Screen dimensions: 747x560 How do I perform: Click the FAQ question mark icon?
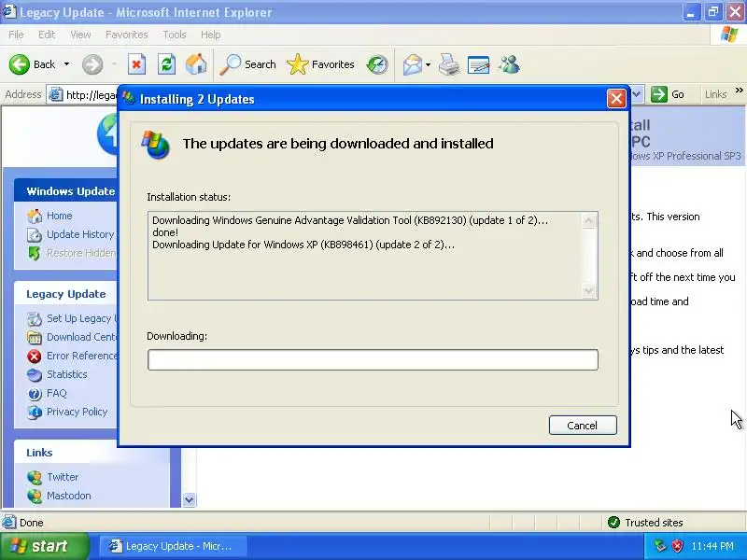[35, 393]
